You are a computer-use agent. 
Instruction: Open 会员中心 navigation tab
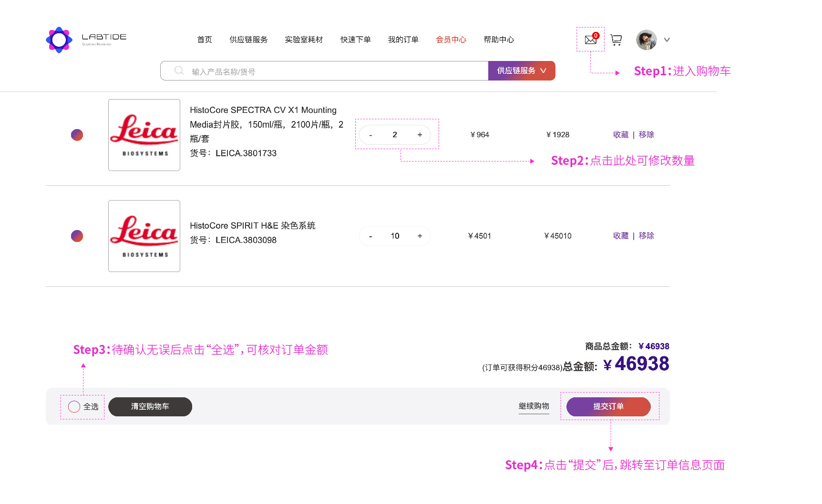coord(451,40)
